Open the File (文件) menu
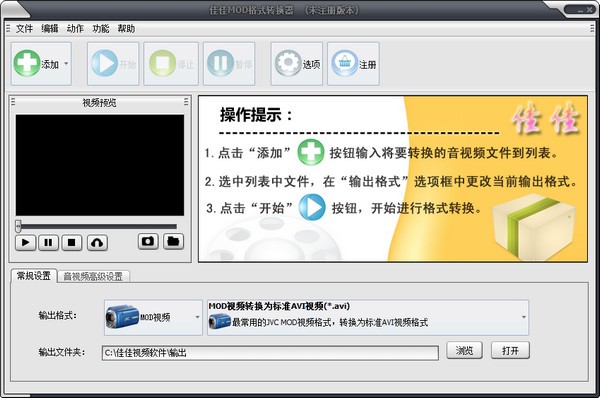 [24, 29]
